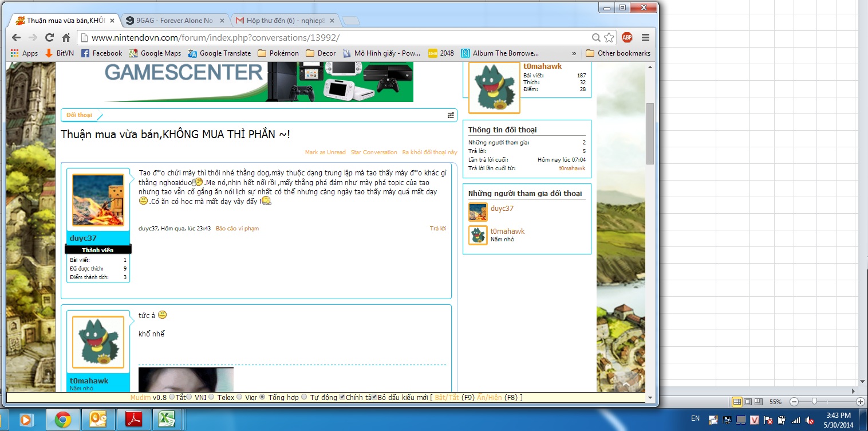Viewport: 868px width, 431px height.
Task: Toggle the Chính tả checkbox
Action: (x=342, y=397)
